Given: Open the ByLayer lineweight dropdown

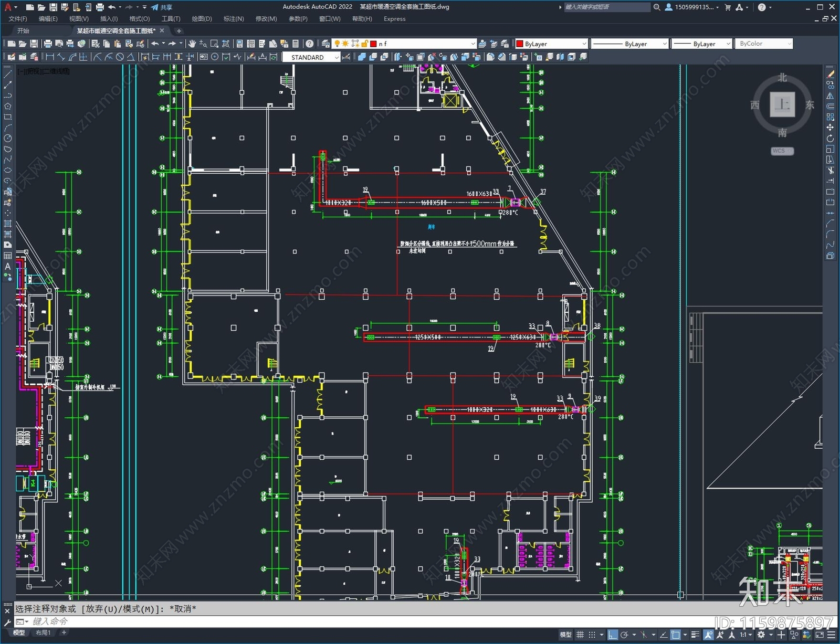Looking at the screenshot, I should [x=701, y=44].
